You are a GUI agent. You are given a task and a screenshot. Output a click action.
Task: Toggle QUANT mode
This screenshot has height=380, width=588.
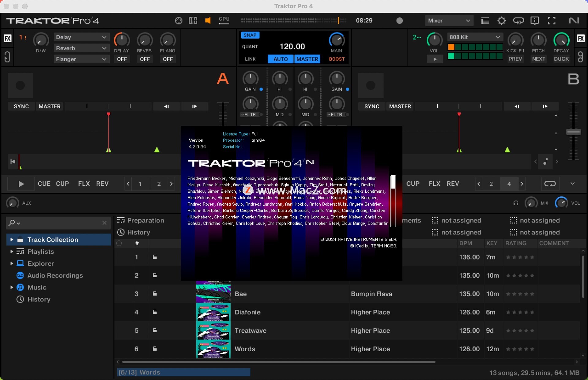pyautogui.click(x=250, y=47)
